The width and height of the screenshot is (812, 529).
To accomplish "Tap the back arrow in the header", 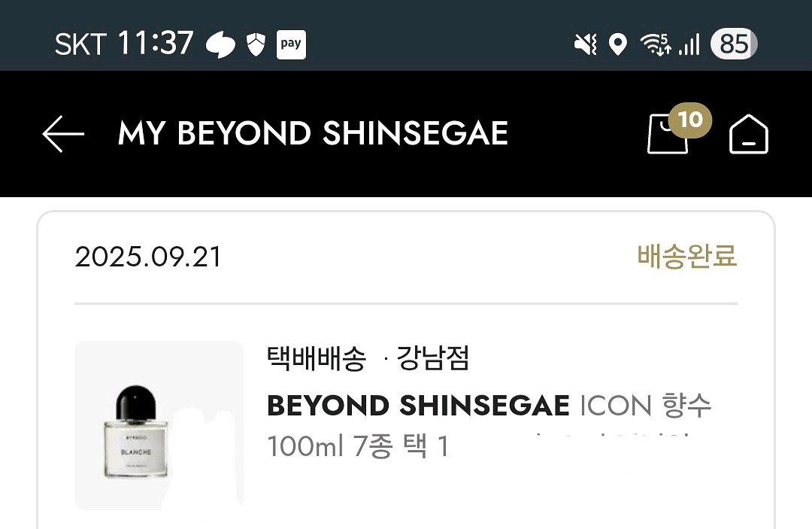I will 63,135.
